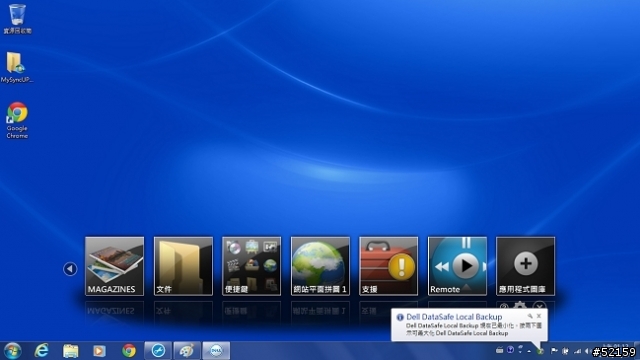Viewport: 640px width, 360px height.
Task: Open the Windows Start menu
Action: click(x=12, y=351)
